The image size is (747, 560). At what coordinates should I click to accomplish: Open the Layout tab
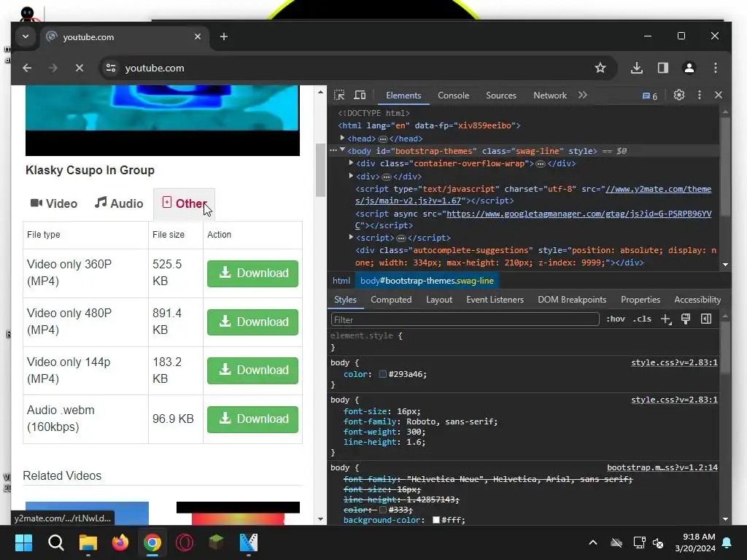439,300
